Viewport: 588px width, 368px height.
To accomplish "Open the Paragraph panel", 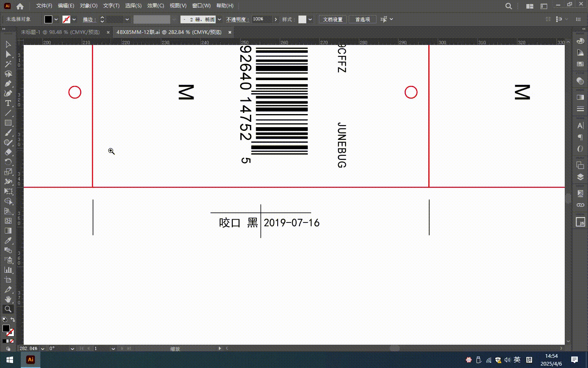I will 580,137.
